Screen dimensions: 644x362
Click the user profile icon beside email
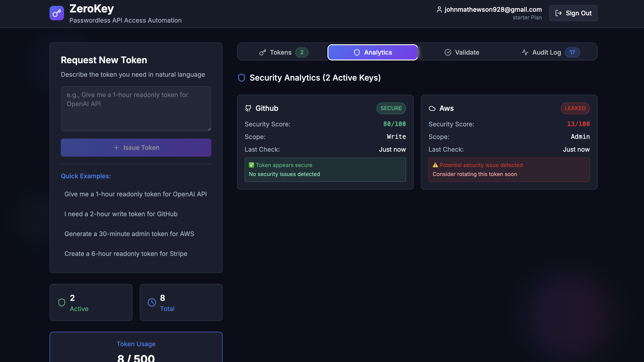tap(439, 9)
